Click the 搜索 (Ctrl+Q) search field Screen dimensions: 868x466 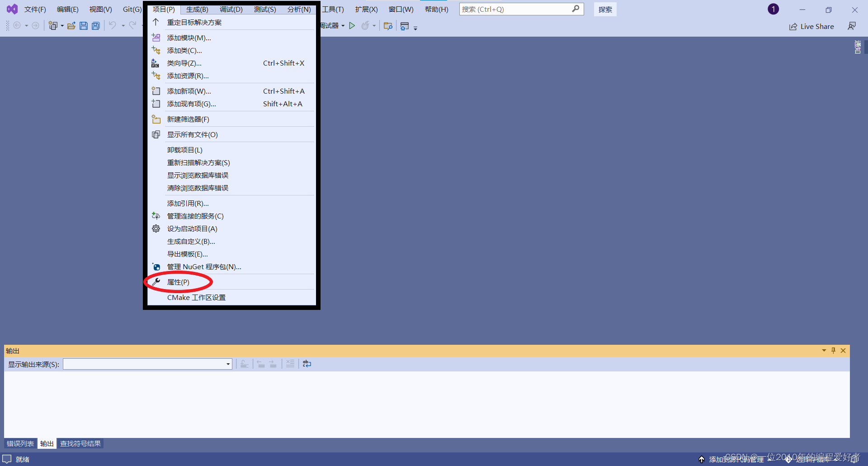tap(522, 9)
